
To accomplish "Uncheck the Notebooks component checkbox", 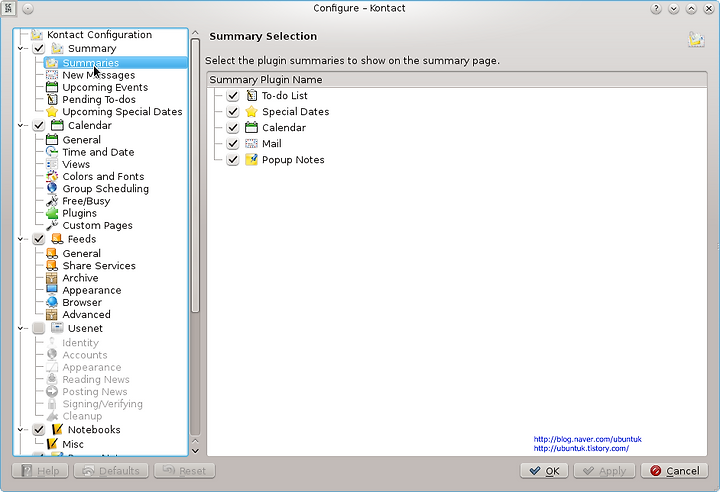I will [x=39, y=430].
